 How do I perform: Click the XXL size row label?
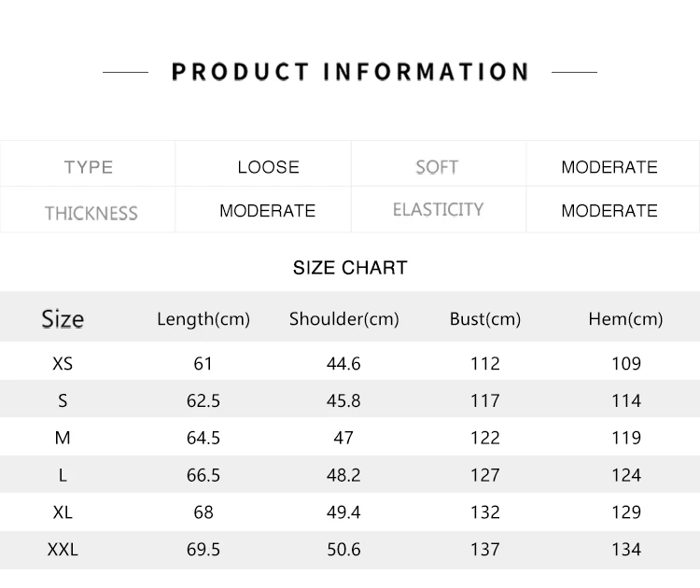coord(63,549)
